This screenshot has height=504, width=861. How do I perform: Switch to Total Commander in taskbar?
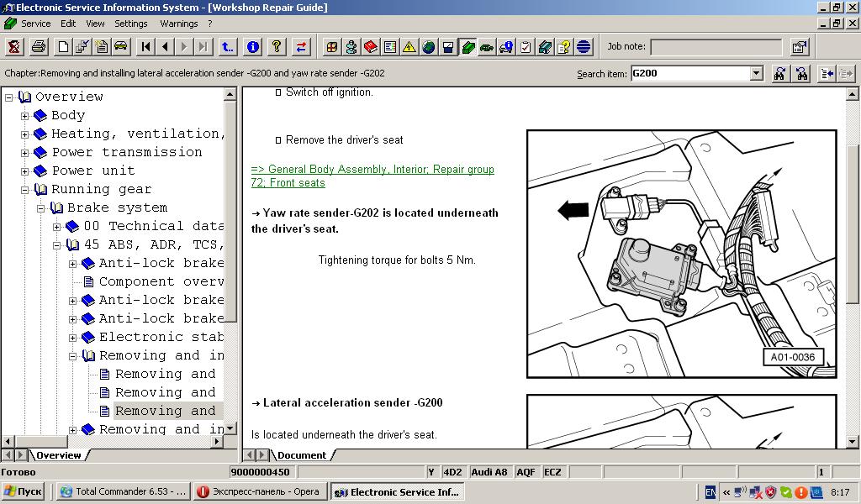pyautogui.click(x=123, y=492)
